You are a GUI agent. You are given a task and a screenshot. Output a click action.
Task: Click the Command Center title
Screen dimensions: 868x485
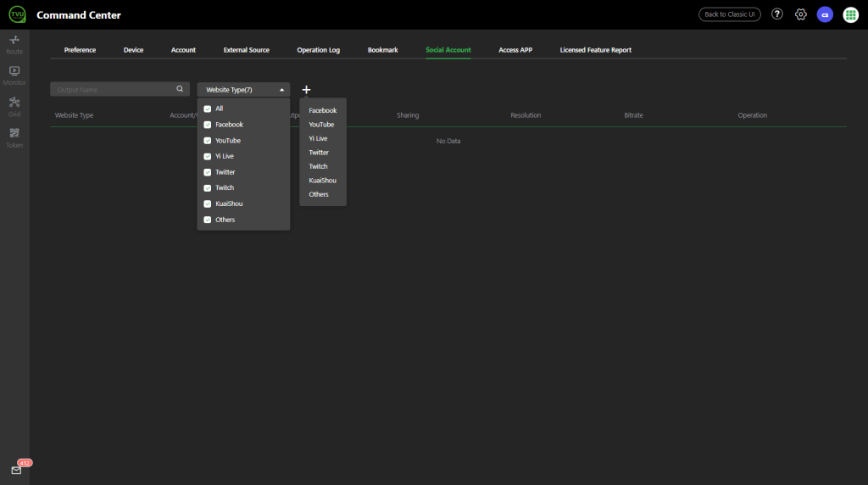[x=79, y=15]
